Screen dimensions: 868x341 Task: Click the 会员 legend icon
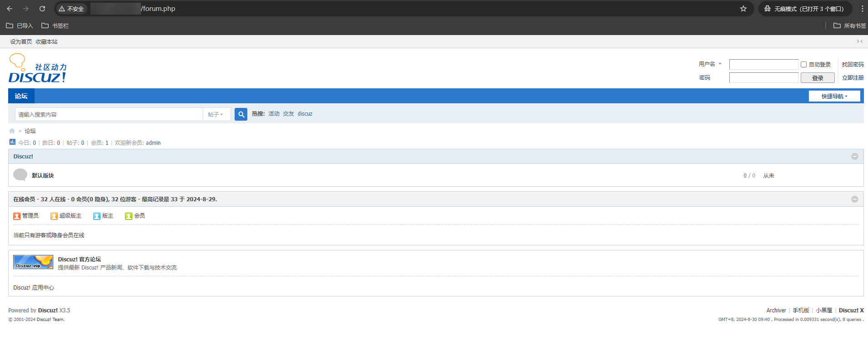tap(129, 216)
